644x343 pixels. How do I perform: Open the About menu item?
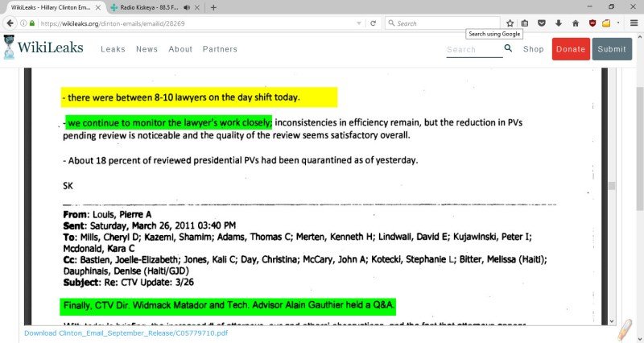180,49
